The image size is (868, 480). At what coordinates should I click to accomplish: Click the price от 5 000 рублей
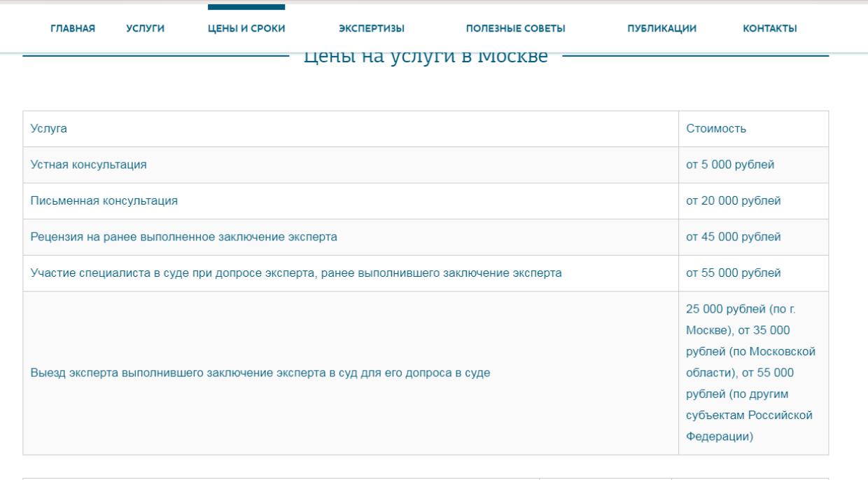[729, 165]
